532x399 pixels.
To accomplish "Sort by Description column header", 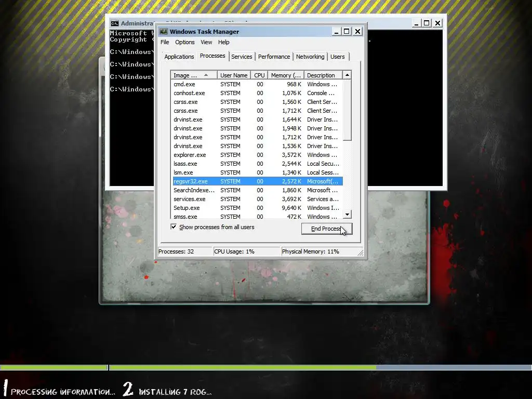I will [323, 75].
